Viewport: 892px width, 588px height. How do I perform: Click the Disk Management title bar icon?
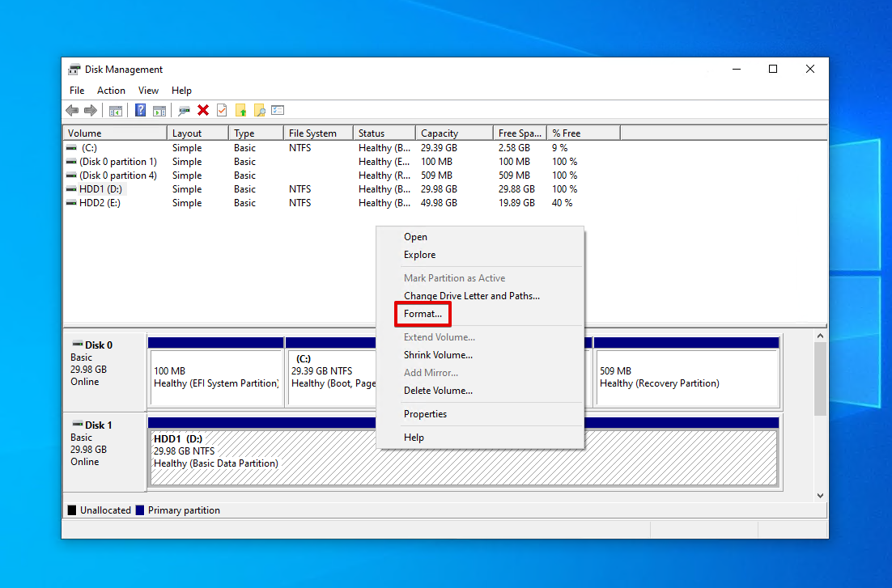[x=74, y=70]
